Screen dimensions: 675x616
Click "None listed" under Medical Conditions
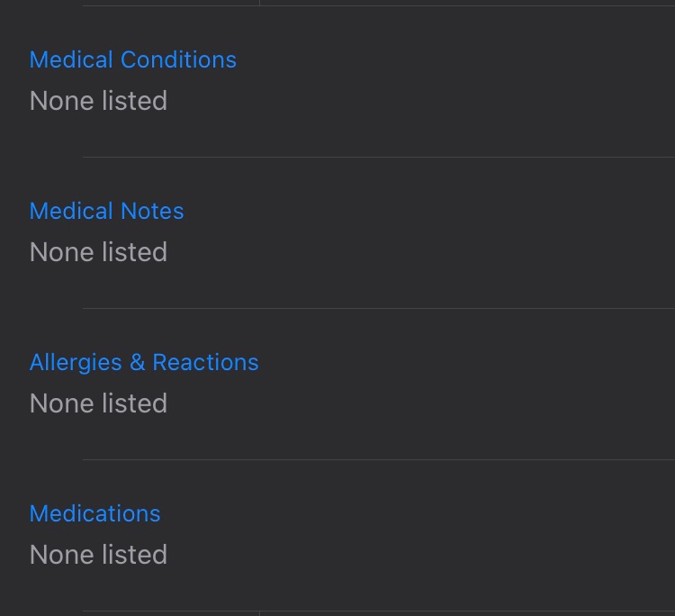pos(98,101)
